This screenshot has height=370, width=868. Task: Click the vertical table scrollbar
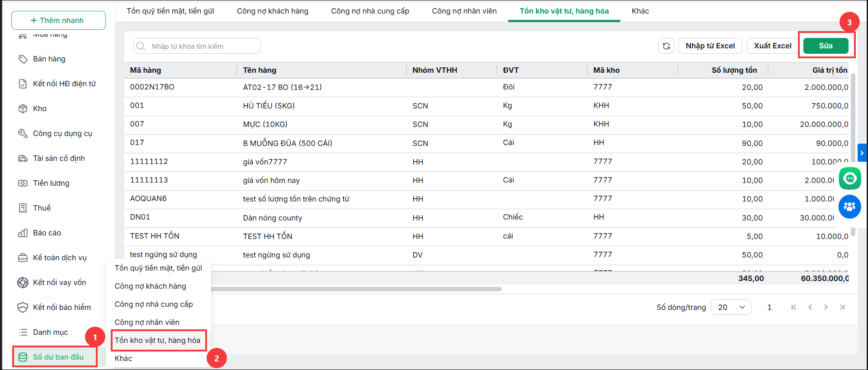point(853,154)
